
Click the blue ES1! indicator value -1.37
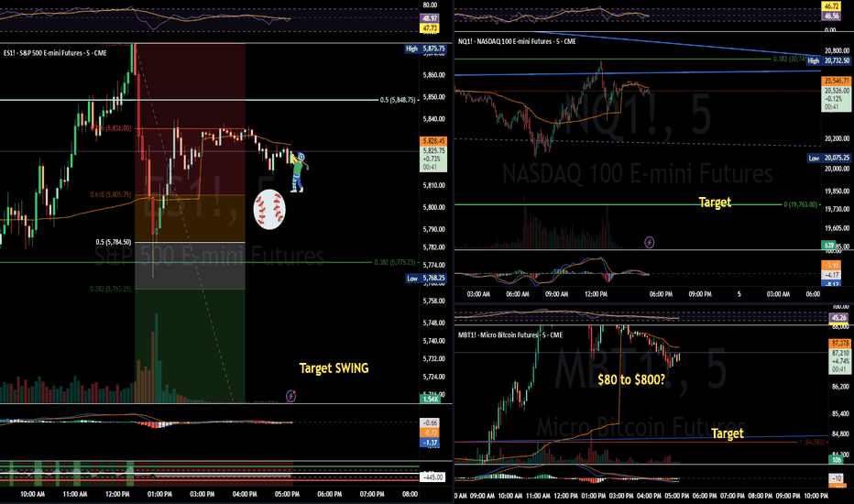[x=431, y=443]
